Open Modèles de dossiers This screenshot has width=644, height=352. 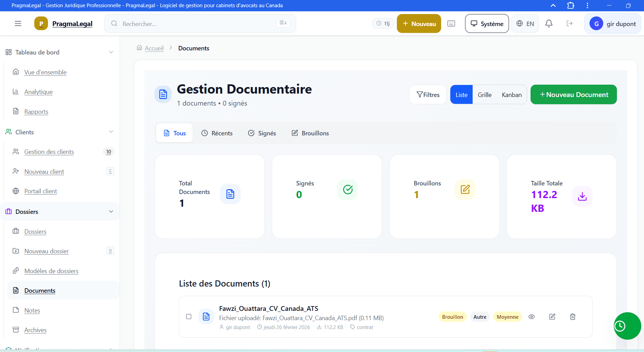[51, 271]
